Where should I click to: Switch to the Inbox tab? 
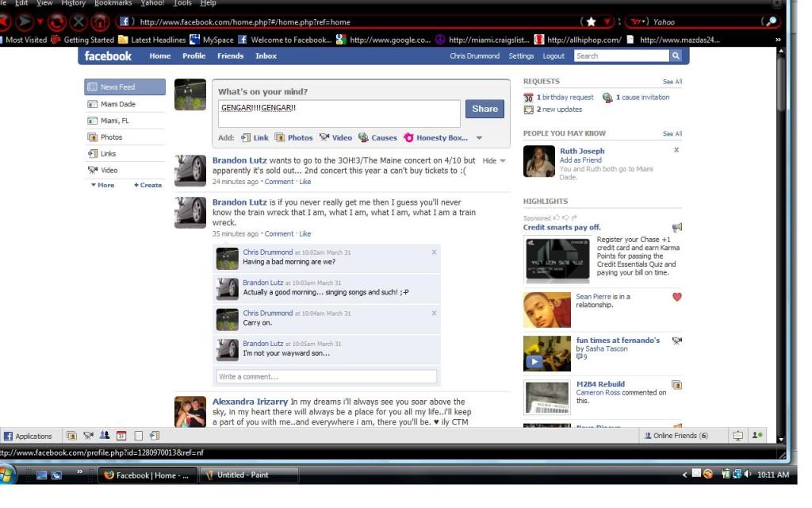(266, 56)
